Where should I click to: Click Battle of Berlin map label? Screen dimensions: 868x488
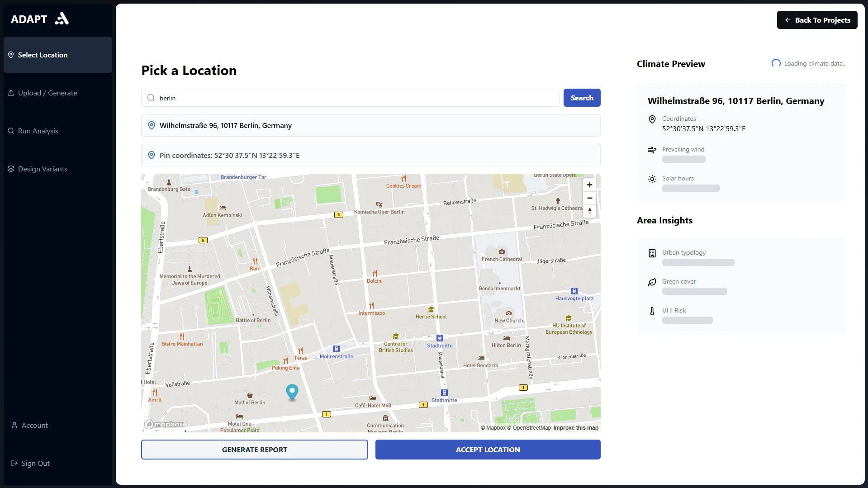(253, 321)
